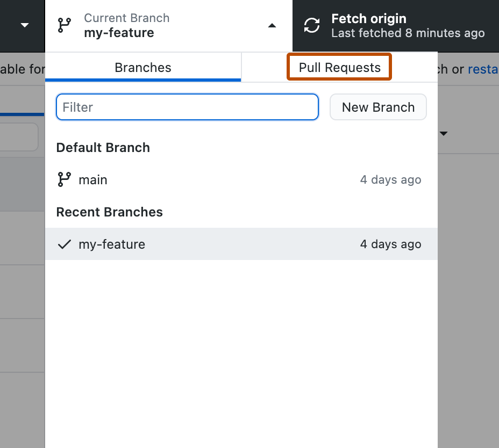Image resolution: width=499 pixels, height=448 pixels.
Task: Switch to the Branches tab
Action: point(142,67)
